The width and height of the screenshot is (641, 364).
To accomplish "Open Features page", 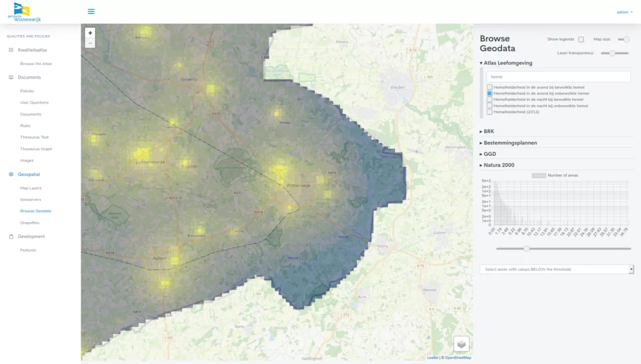I will pos(28,250).
